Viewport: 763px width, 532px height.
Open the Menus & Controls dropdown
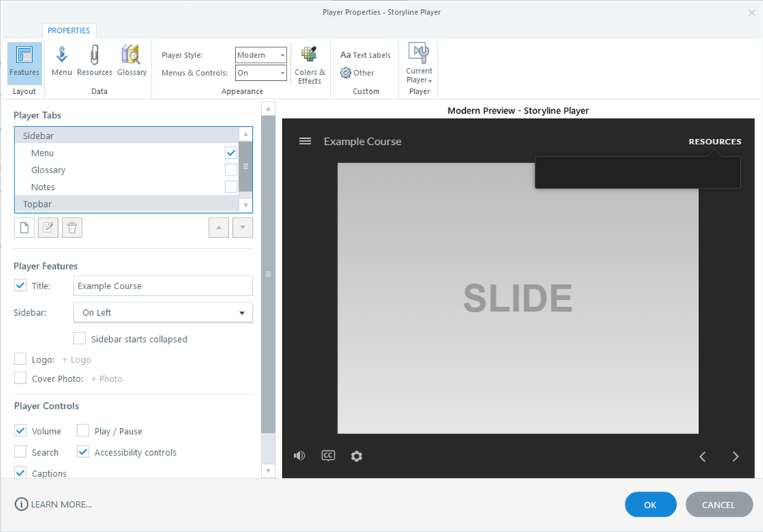[261, 73]
